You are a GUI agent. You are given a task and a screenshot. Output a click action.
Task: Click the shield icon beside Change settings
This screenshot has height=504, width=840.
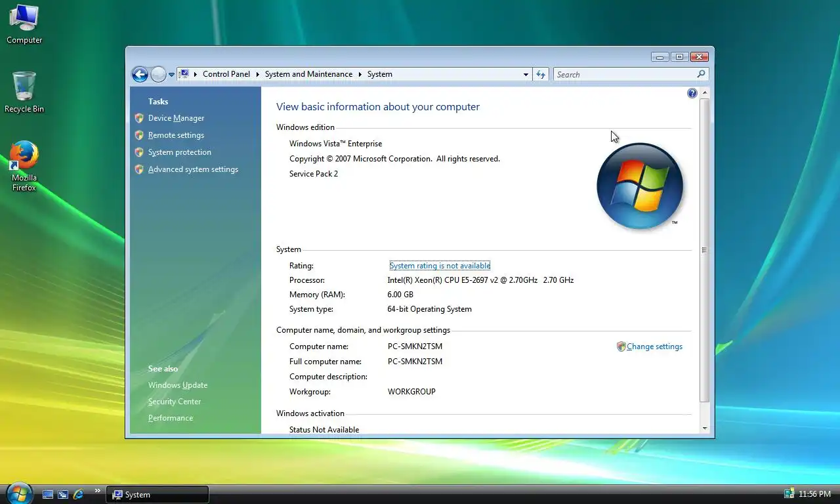pos(621,346)
